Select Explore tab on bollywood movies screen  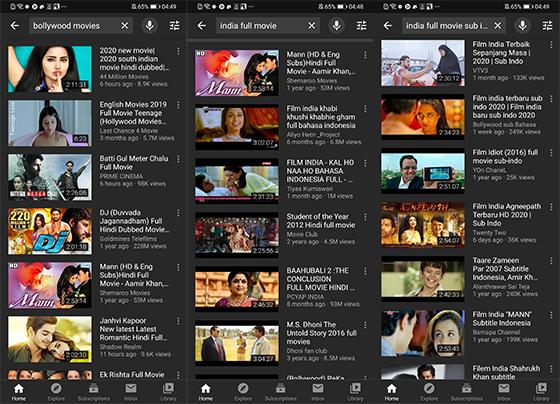tap(56, 392)
